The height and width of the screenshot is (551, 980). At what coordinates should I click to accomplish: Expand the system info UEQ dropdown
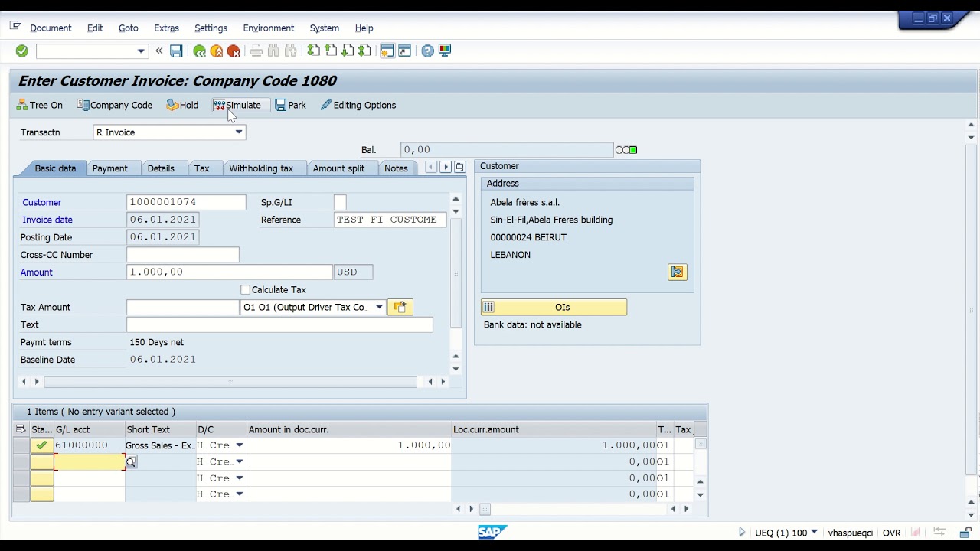814,533
